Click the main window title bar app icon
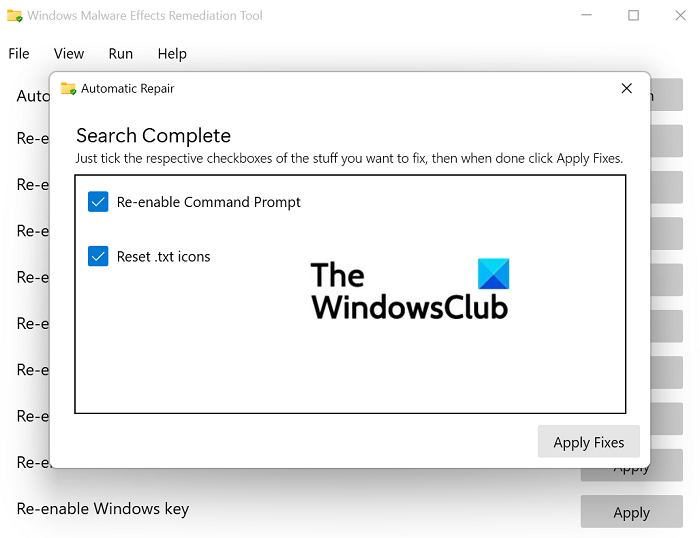Screen dimensions: 700x538 click(15, 16)
